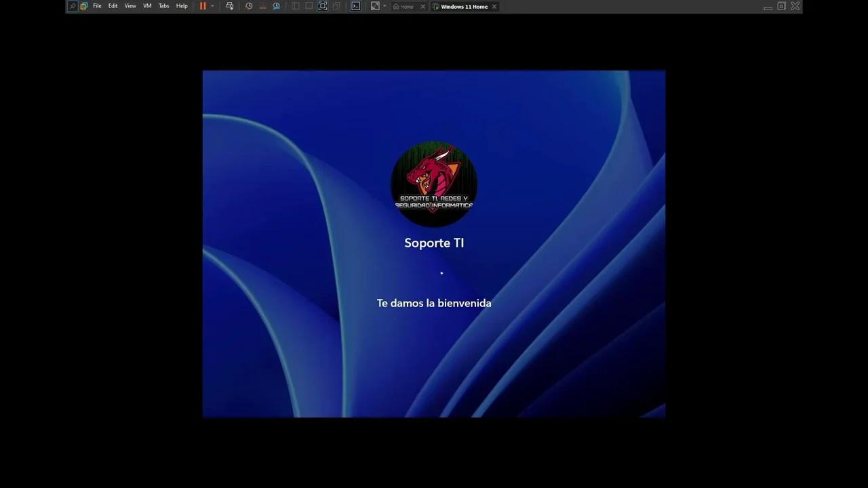
Task: Select the Windows 11 Home tab
Action: click(x=465, y=6)
